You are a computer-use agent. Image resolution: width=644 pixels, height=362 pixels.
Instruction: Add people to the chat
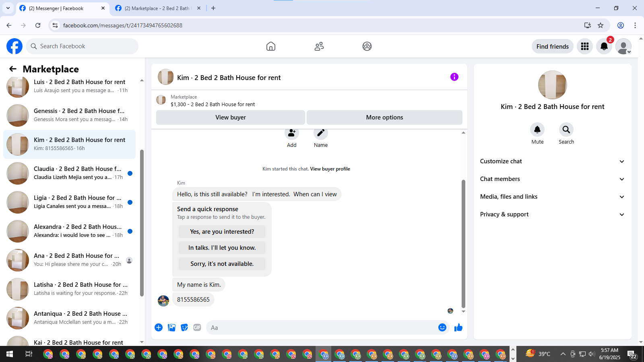coord(292,134)
